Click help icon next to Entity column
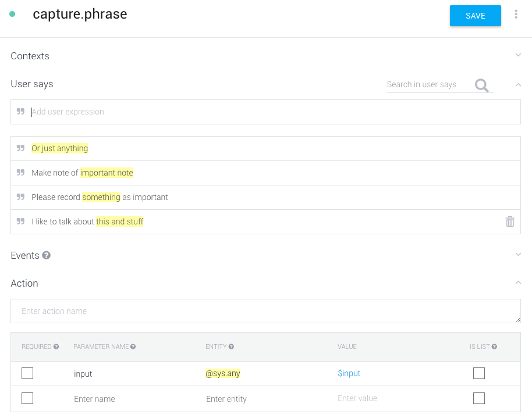532x418 pixels. coord(231,347)
